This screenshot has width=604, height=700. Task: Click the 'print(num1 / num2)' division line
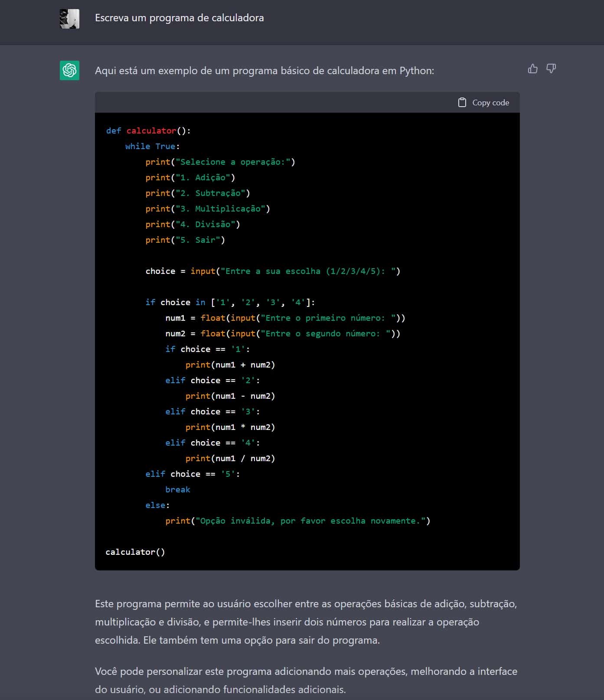pyautogui.click(x=230, y=459)
